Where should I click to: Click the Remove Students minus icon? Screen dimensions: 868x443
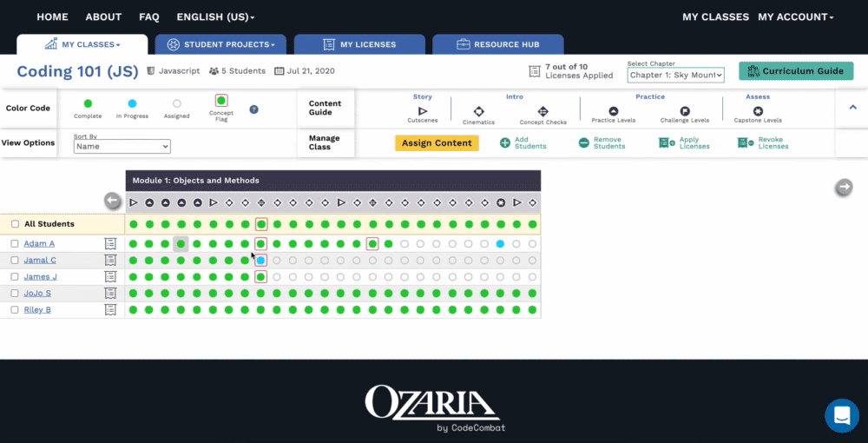pos(584,143)
